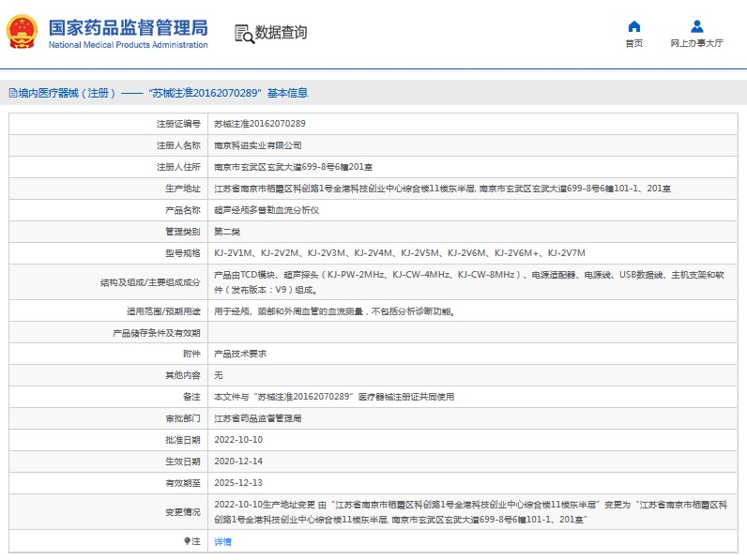Click management category value 第二类
The width and height of the screenshot is (747, 560).
(x=227, y=232)
